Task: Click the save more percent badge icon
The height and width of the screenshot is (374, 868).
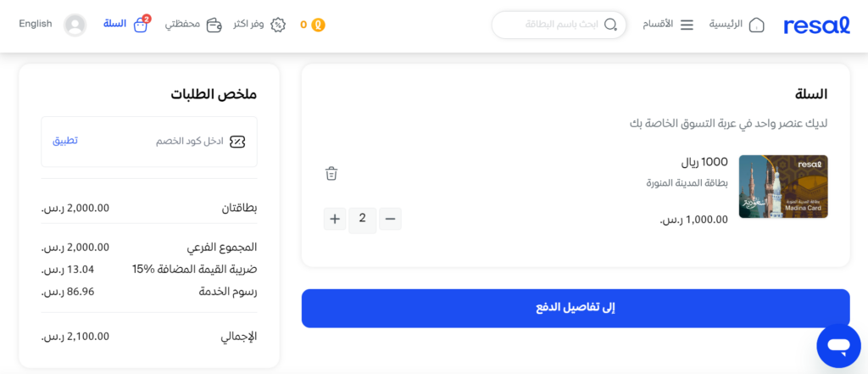Action: 278,25
